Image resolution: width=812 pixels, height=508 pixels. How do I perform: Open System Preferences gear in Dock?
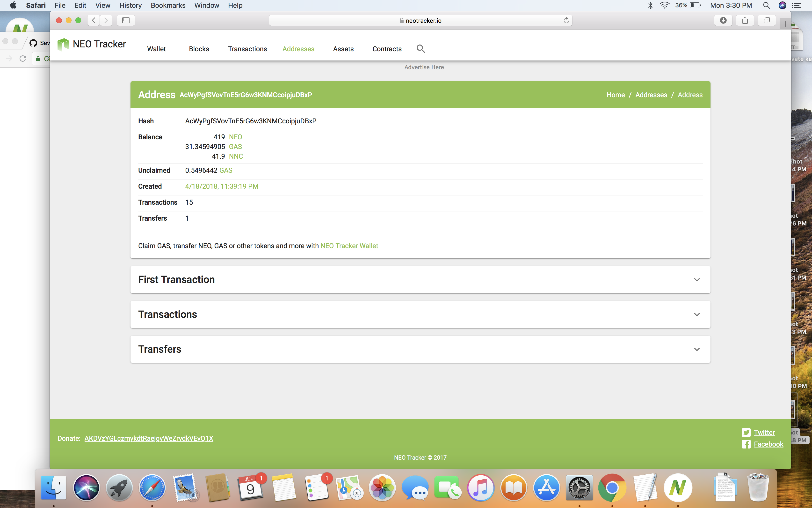tap(580, 487)
